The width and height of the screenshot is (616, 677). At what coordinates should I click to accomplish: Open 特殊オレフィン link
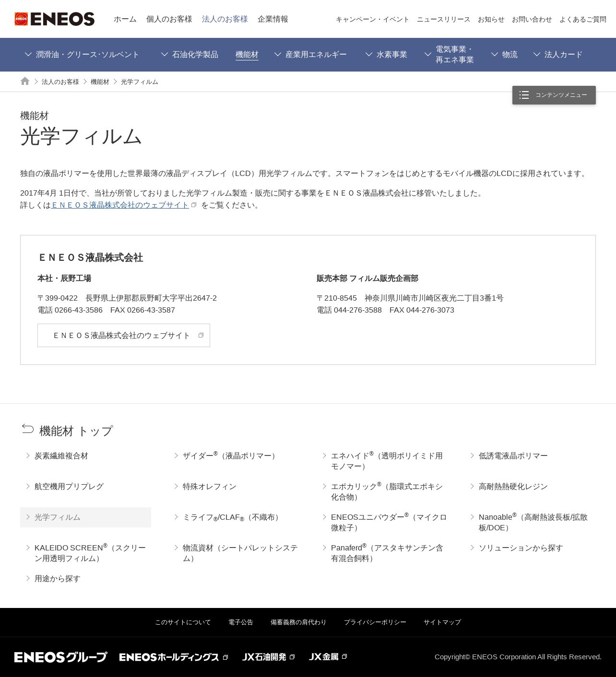coord(210,487)
